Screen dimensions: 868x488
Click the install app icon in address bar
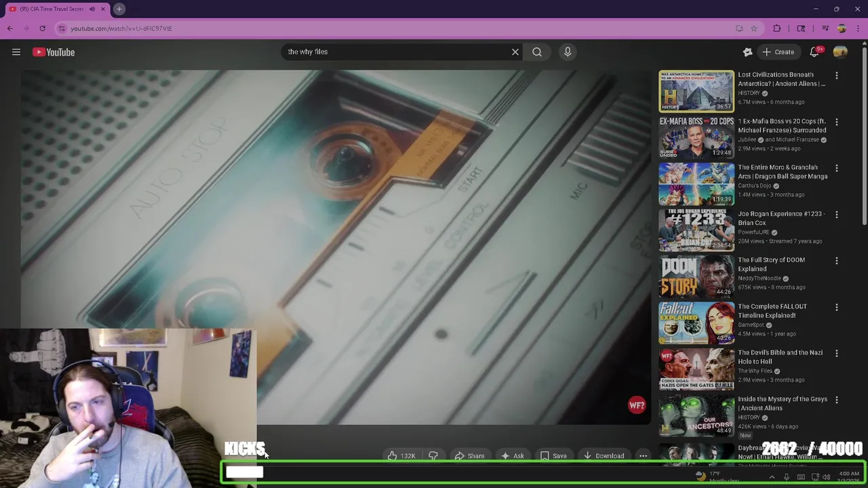point(739,28)
